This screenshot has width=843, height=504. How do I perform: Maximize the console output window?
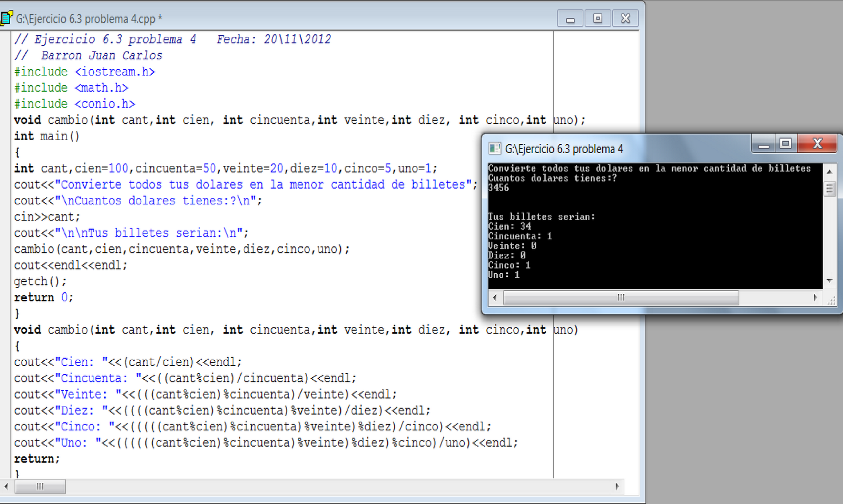[x=786, y=143]
